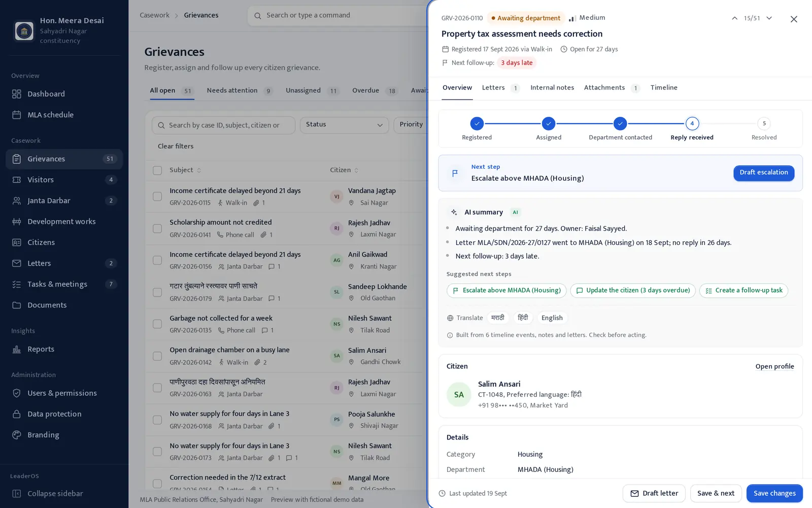Select checkbox for Scholarship amount not credited

pos(157,228)
